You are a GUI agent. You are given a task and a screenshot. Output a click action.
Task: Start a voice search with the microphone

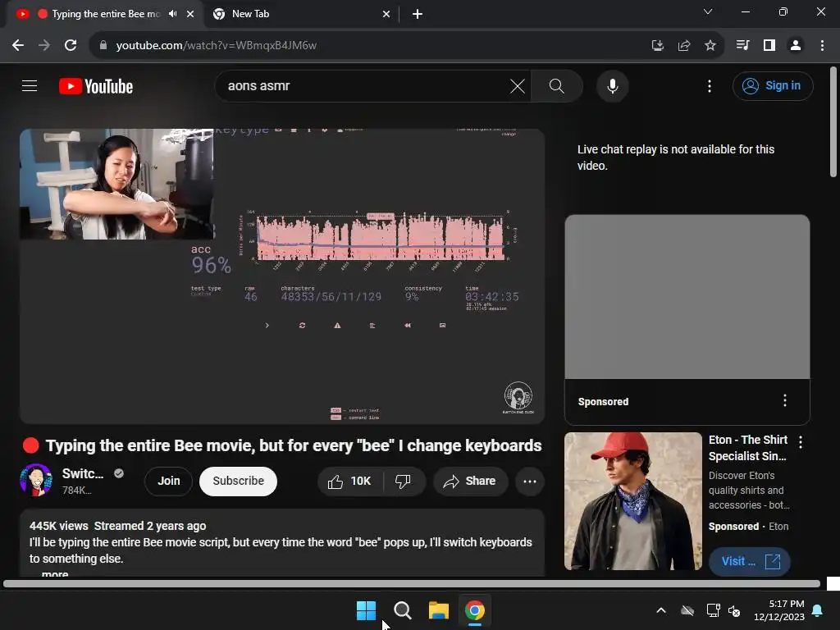click(612, 85)
